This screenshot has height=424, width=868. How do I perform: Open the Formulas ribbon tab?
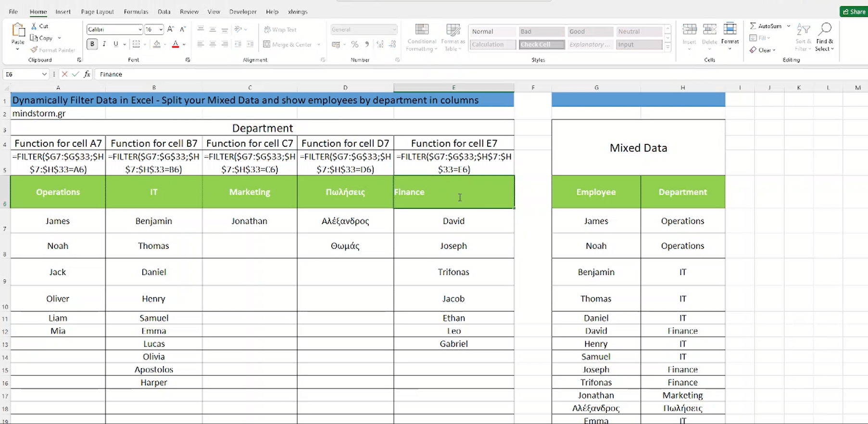136,12
